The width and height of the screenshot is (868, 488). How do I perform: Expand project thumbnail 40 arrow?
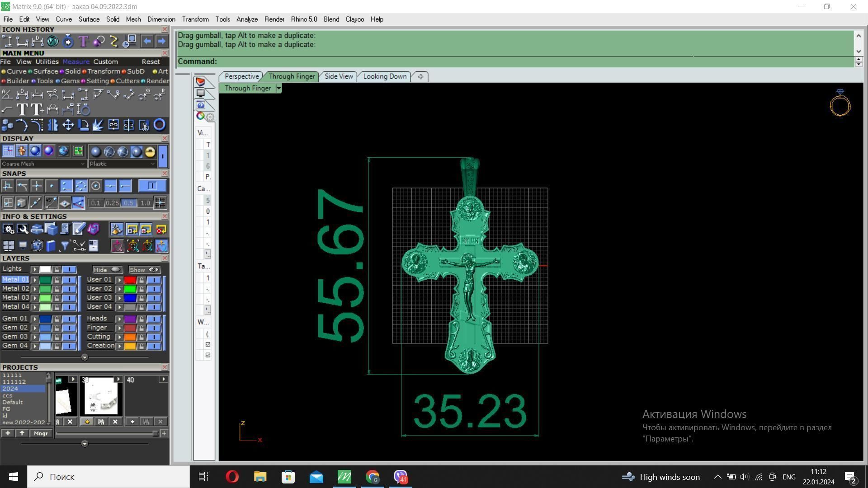(x=163, y=380)
